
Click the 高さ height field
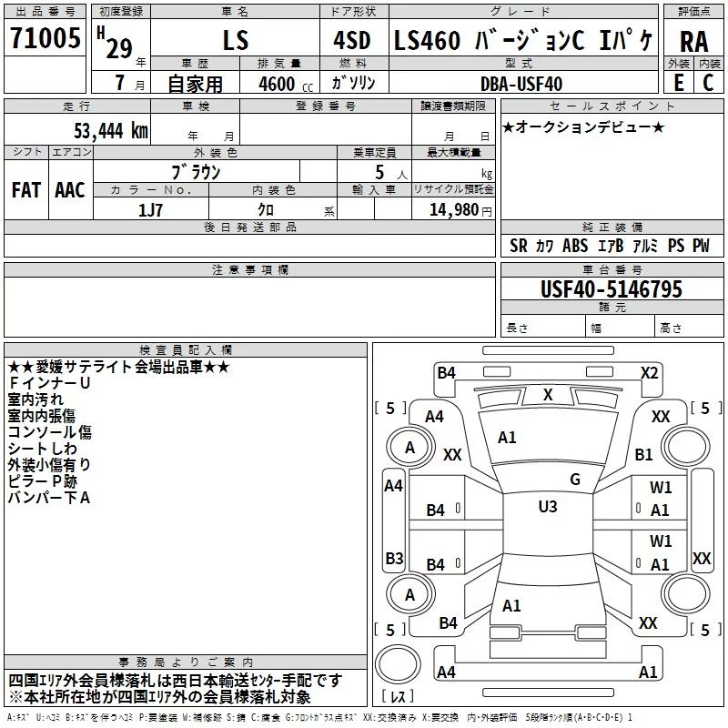point(689,328)
